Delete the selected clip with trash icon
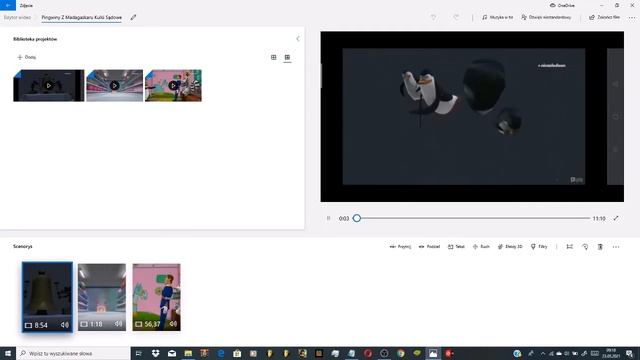This screenshot has width=640, height=360. click(600, 247)
